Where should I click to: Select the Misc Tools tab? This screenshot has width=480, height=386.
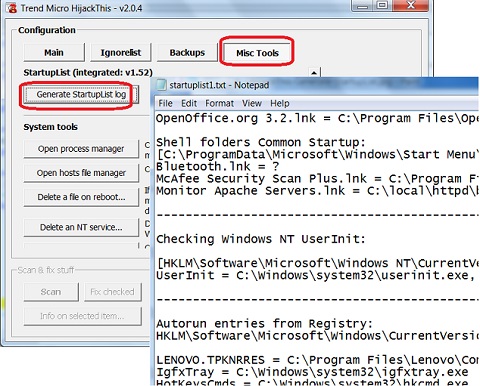[257, 53]
